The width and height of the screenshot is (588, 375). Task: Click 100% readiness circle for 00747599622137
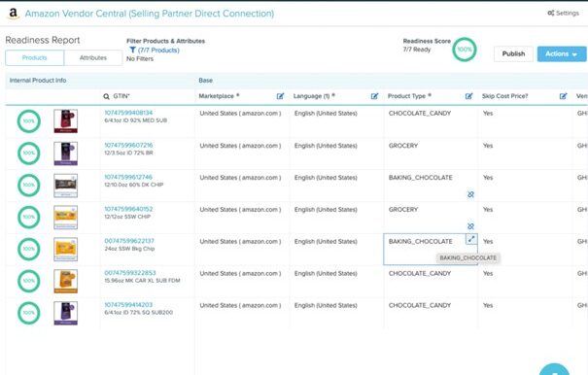(x=29, y=249)
